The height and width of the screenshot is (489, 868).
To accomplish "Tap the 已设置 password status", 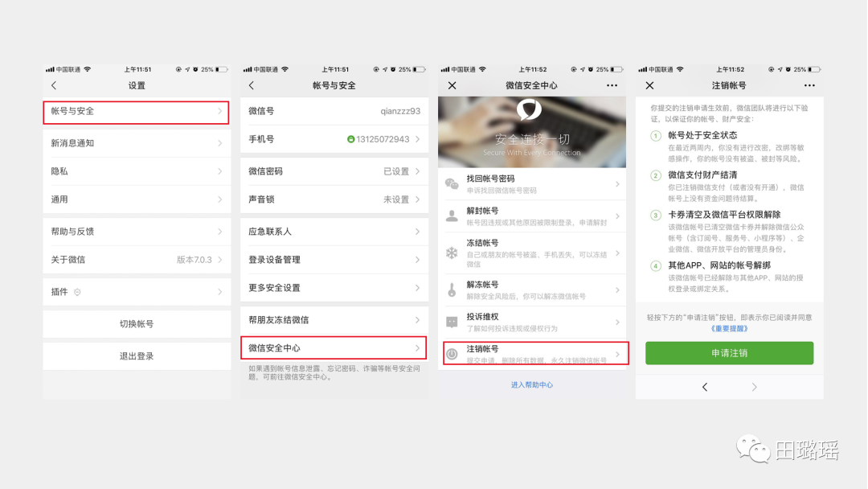I will [395, 171].
